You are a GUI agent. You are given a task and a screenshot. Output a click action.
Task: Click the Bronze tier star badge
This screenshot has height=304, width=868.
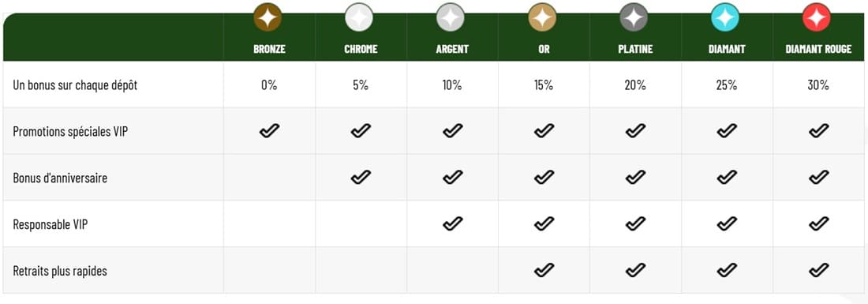(x=268, y=17)
